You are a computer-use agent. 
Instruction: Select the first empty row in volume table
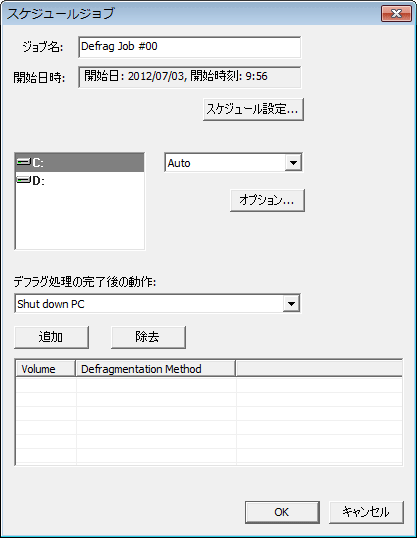tap(209, 385)
